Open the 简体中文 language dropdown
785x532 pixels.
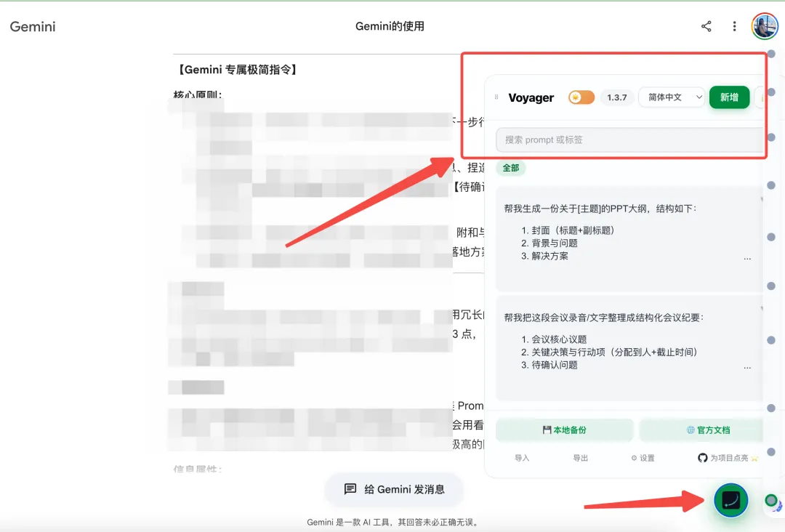tap(672, 97)
